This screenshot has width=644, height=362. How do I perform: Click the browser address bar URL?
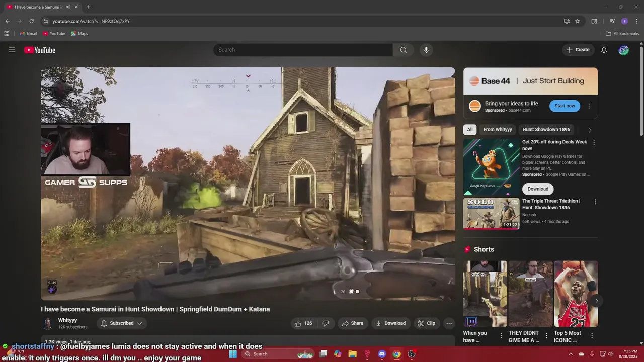point(91,21)
